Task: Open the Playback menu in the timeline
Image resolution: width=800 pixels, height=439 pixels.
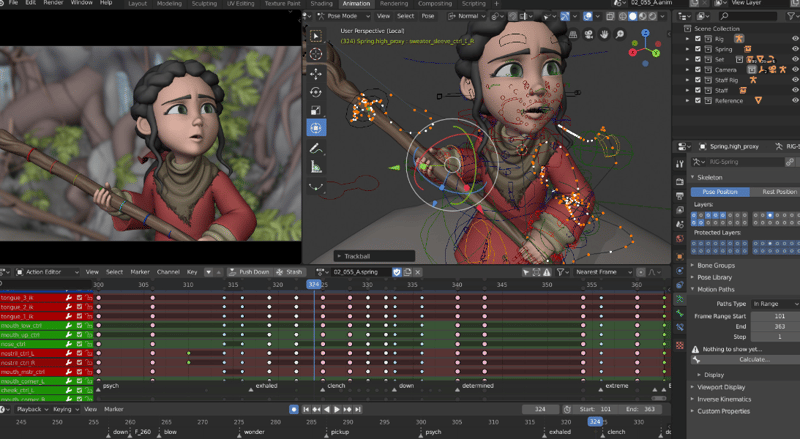Action: pos(32,409)
